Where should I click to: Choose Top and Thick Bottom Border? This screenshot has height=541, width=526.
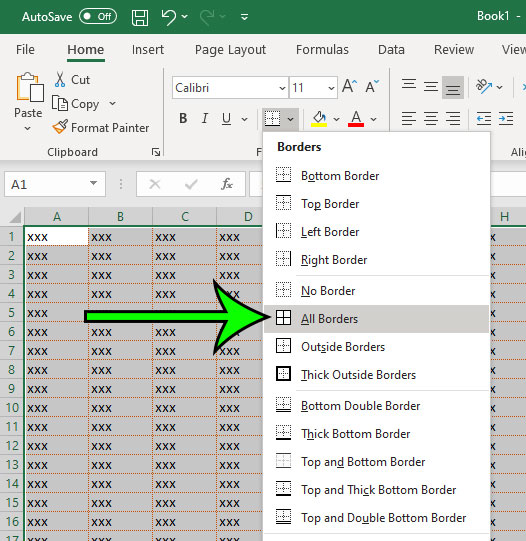pos(377,490)
